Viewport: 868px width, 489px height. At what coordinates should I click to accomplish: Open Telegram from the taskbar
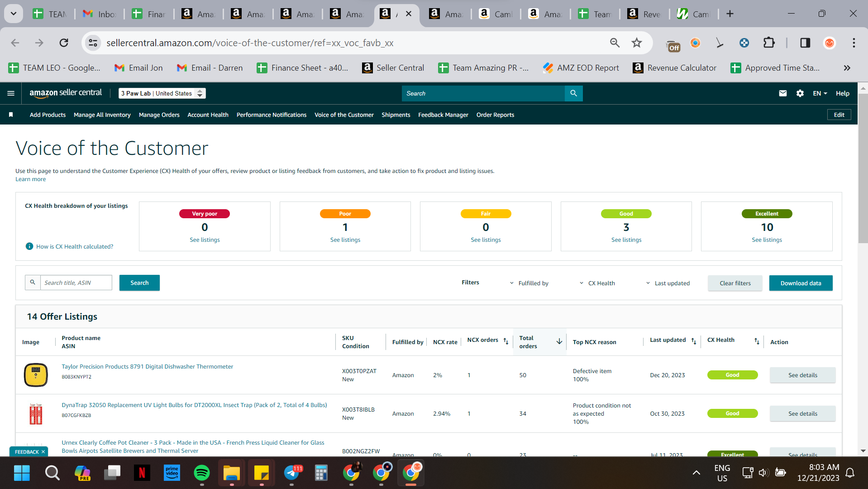tap(292, 473)
